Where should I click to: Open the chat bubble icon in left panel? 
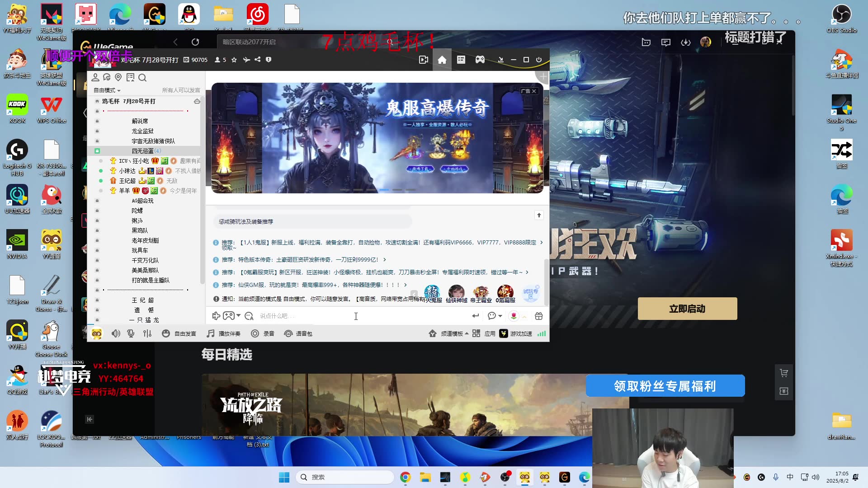[x=107, y=77]
